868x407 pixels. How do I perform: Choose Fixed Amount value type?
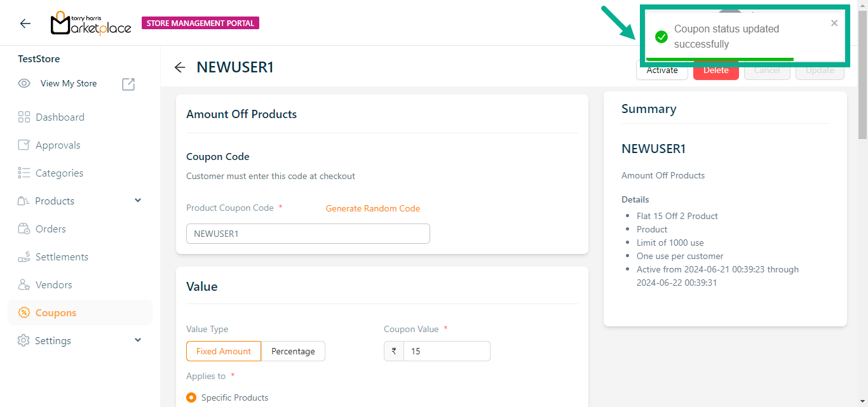point(223,351)
